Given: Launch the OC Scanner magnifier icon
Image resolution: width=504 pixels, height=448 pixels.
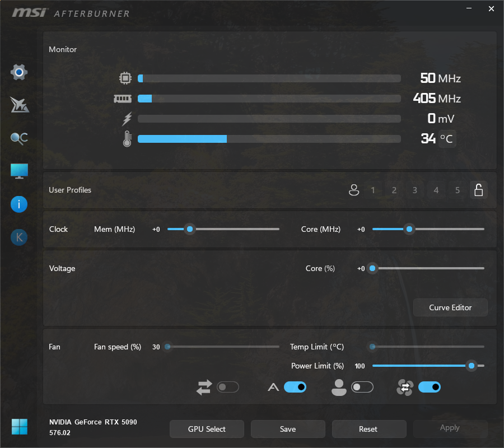Looking at the screenshot, I should pyautogui.click(x=19, y=138).
